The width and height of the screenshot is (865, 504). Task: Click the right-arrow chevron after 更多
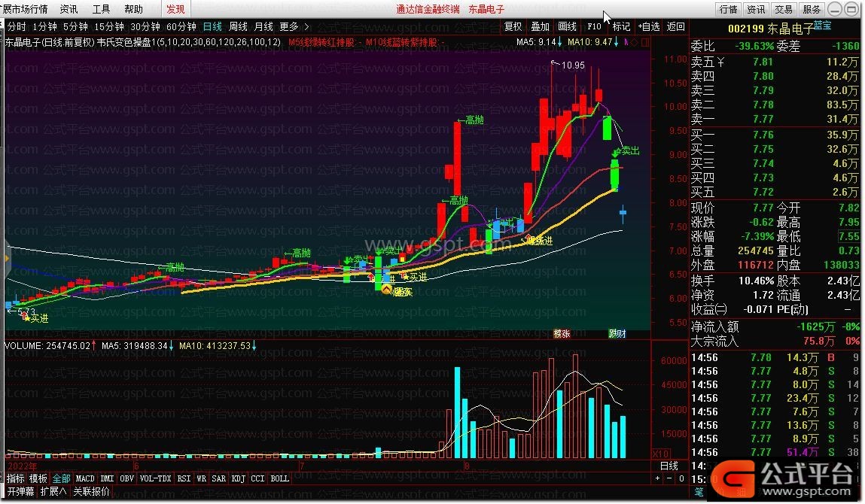(x=306, y=26)
